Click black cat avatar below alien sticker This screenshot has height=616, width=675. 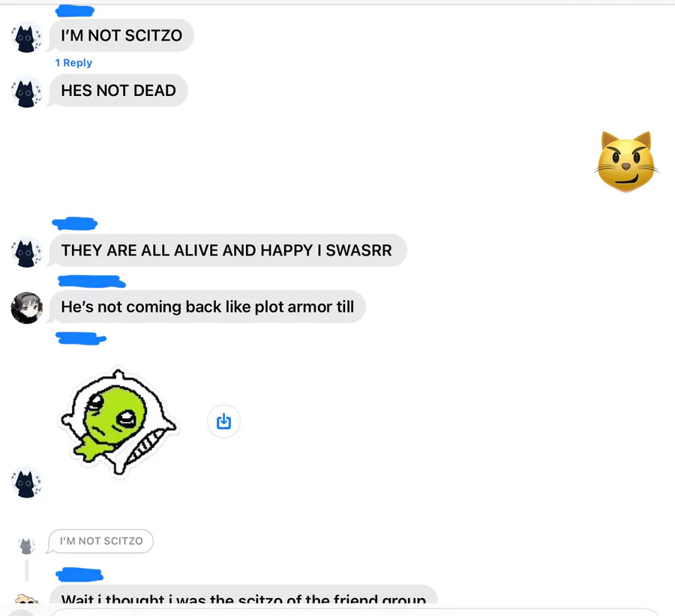pos(27,483)
